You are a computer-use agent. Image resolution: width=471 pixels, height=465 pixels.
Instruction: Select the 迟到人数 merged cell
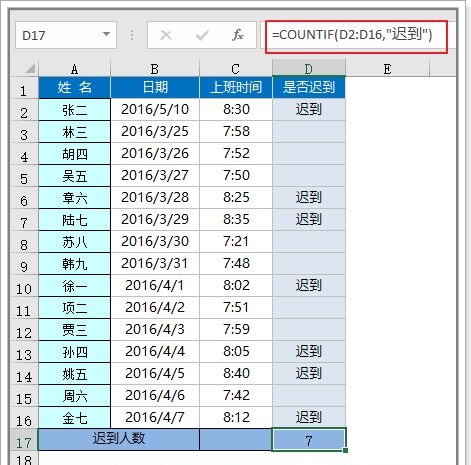[x=119, y=439]
